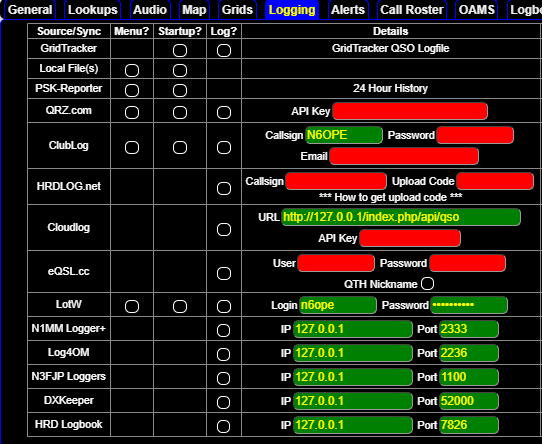Image resolution: width=542 pixels, height=444 pixels.
Task: Edit ClubLog Callsign field N6OPE
Action: 344,135
